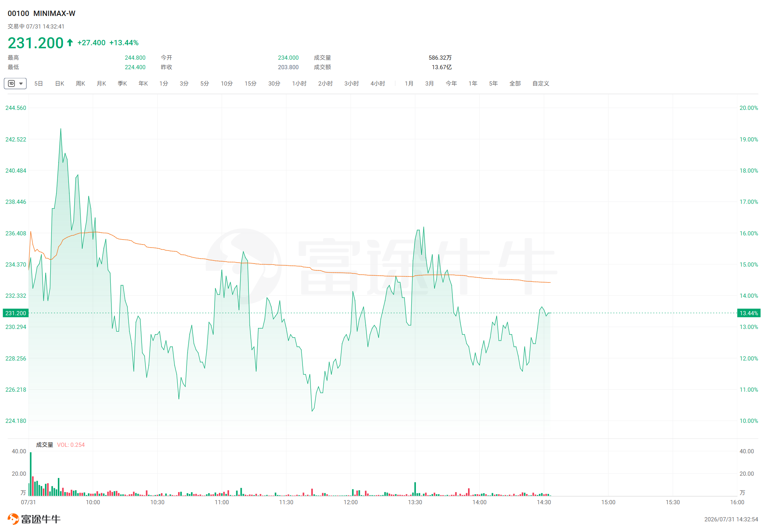Select the 月K timeframe

coord(101,83)
